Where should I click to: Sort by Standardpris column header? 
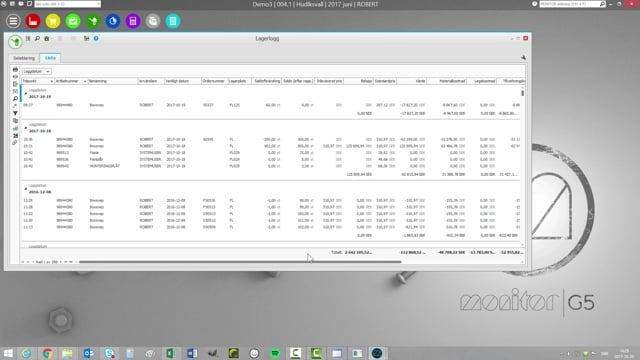tap(385, 81)
